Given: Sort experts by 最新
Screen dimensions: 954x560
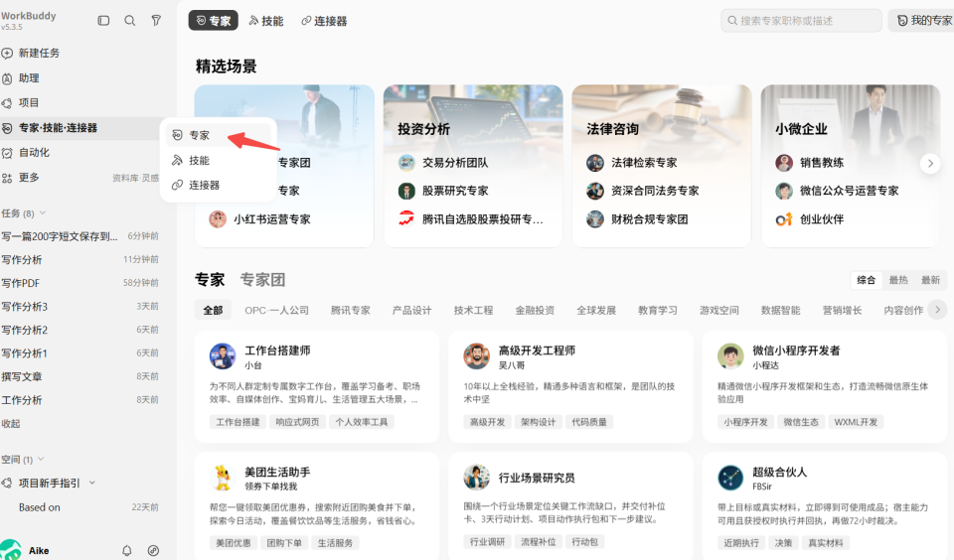Looking at the screenshot, I should 930,280.
